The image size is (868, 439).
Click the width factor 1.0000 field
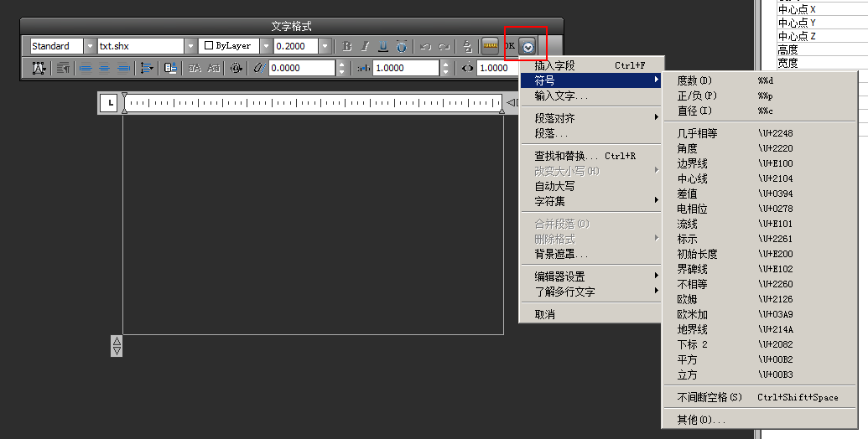pos(498,68)
